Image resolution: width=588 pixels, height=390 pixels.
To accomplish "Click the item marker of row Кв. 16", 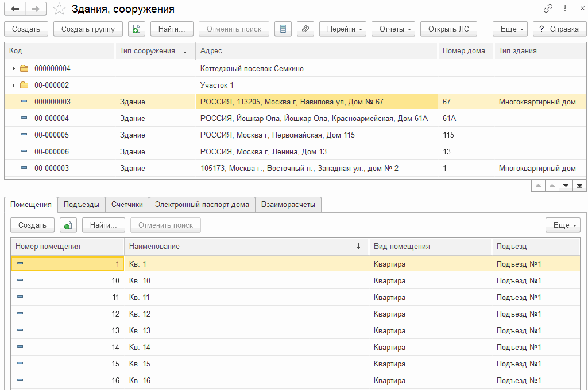I will 20,380.
